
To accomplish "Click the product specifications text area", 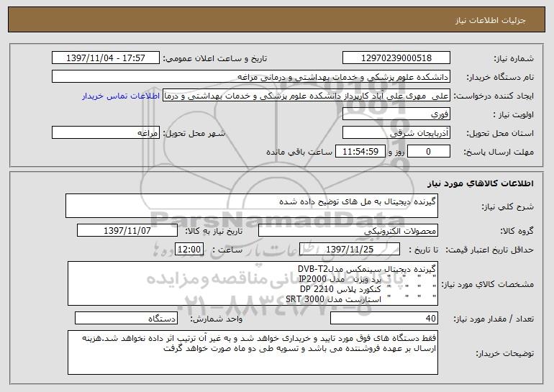I will tap(253, 283).
